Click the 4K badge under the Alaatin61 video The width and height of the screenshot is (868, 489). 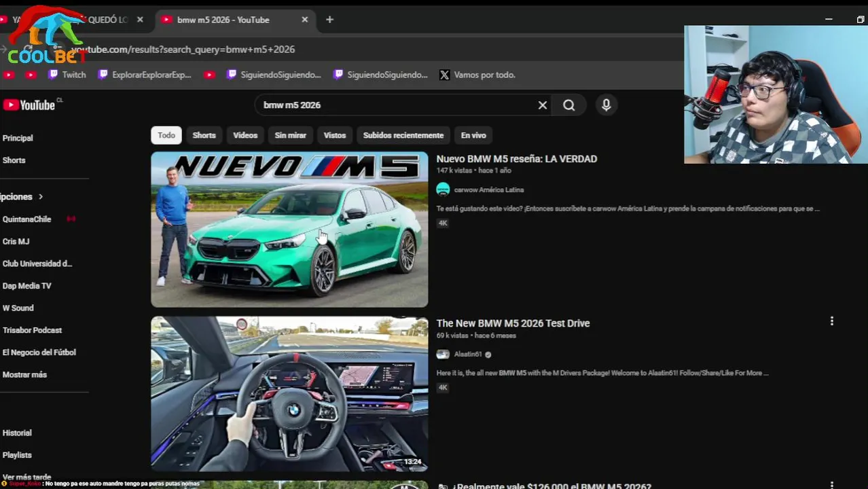coord(443,387)
